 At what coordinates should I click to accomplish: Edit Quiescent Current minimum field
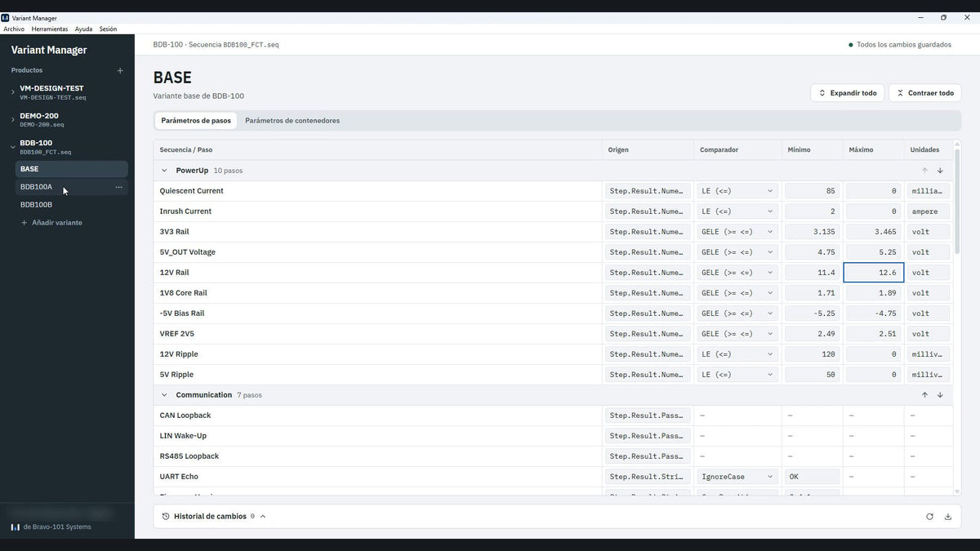812,191
